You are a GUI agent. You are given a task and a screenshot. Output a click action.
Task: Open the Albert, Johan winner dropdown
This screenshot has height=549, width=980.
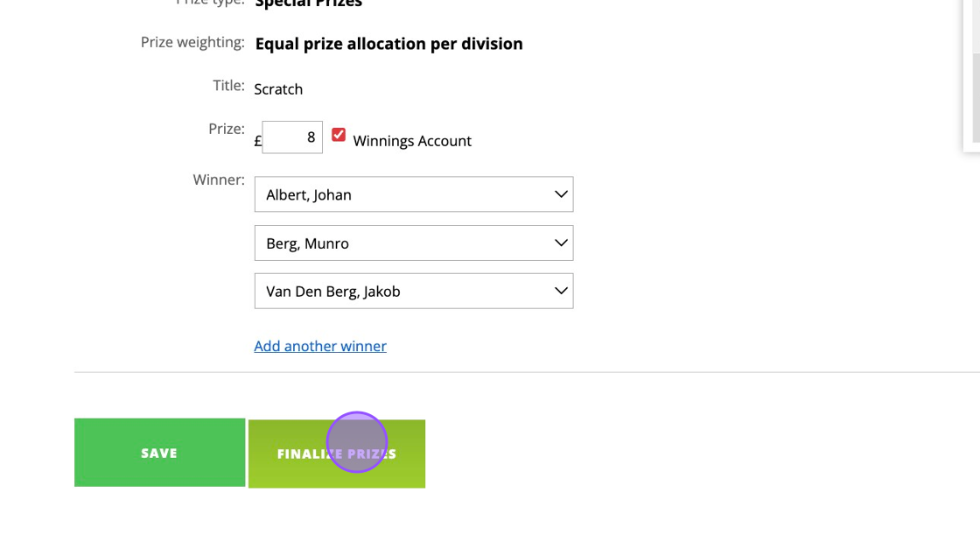coord(414,194)
